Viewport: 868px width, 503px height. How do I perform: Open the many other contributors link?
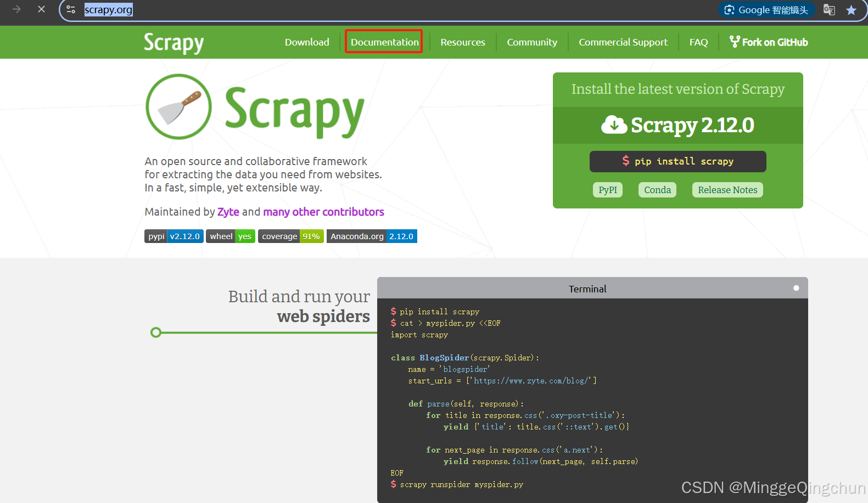coord(323,212)
